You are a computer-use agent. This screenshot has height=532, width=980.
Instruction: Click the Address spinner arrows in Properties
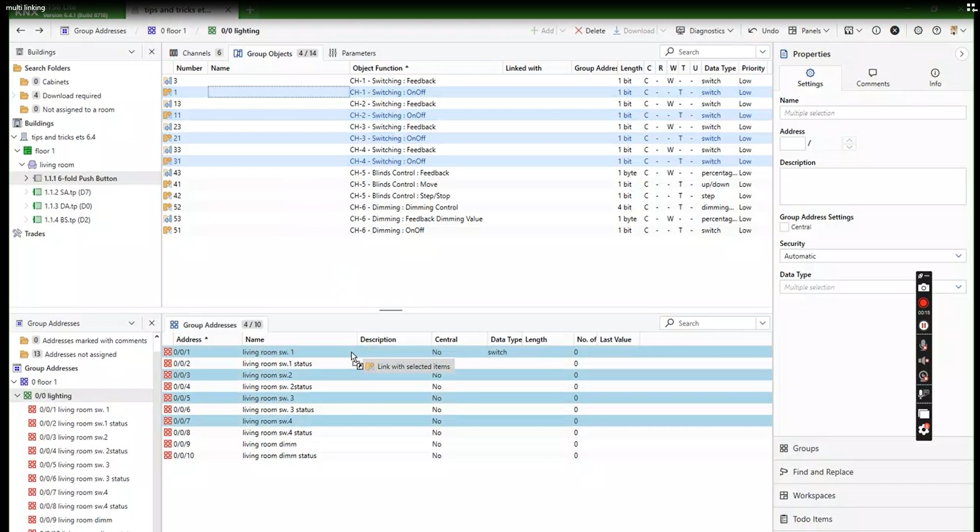(x=849, y=143)
